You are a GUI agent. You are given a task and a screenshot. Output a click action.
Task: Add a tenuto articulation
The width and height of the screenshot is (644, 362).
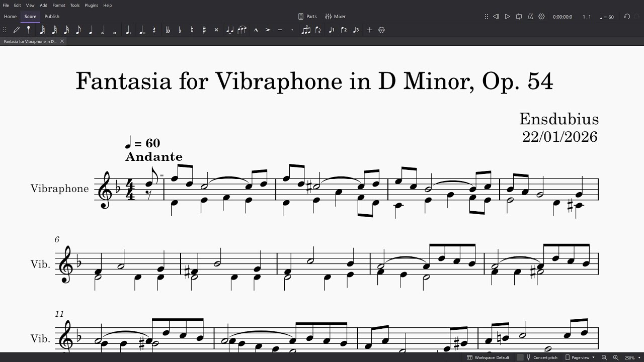280,30
